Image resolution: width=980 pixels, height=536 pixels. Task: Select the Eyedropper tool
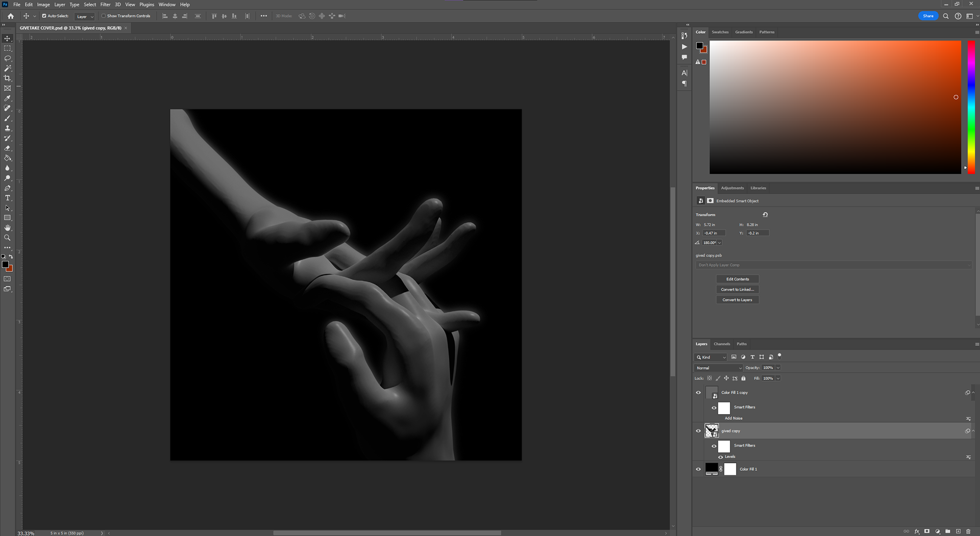coord(8,98)
